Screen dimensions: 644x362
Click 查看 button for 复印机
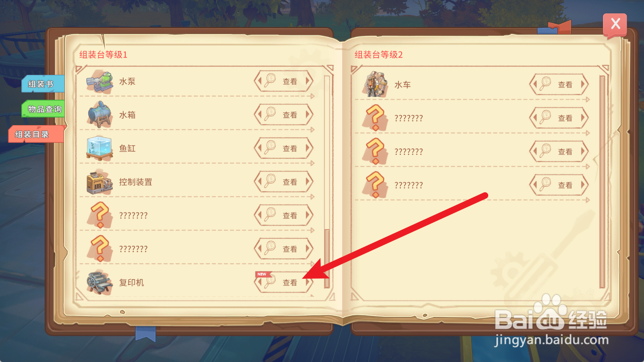click(x=284, y=282)
